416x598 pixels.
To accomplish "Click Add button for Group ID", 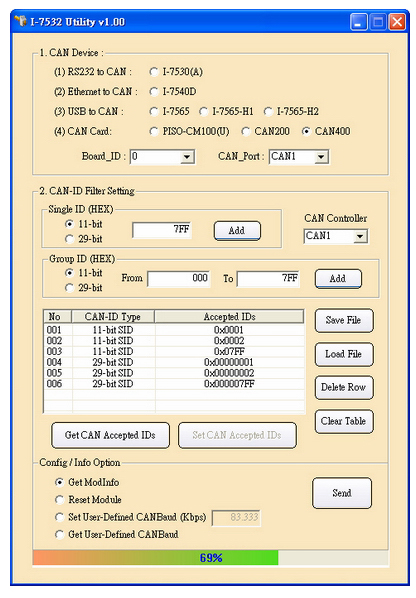I will 338,279.
